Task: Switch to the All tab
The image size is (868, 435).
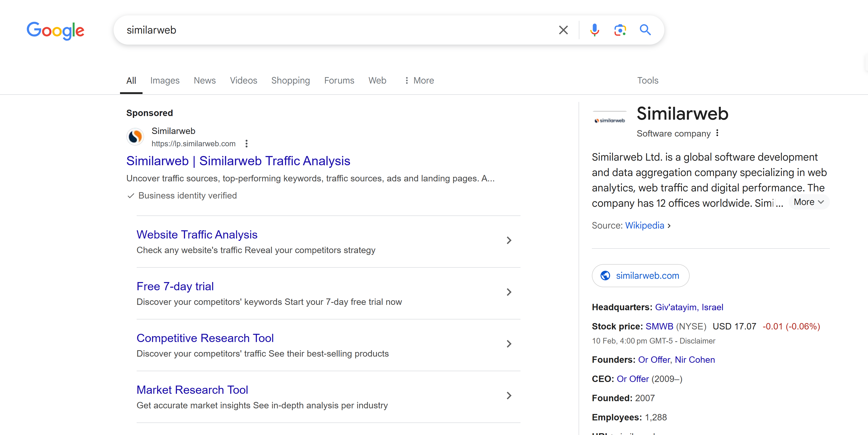Action: coord(131,81)
